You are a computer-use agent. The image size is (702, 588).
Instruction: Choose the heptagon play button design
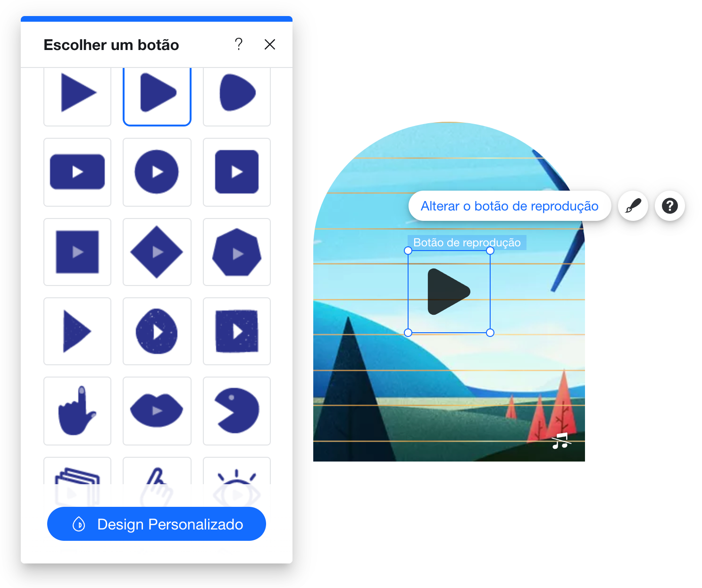tap(237, 252)
